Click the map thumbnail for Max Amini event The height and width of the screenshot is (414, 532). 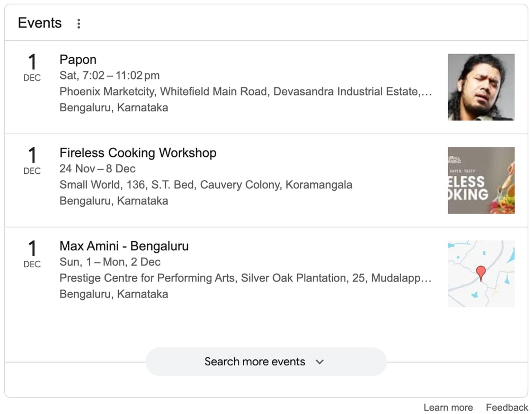coord(481,274)
